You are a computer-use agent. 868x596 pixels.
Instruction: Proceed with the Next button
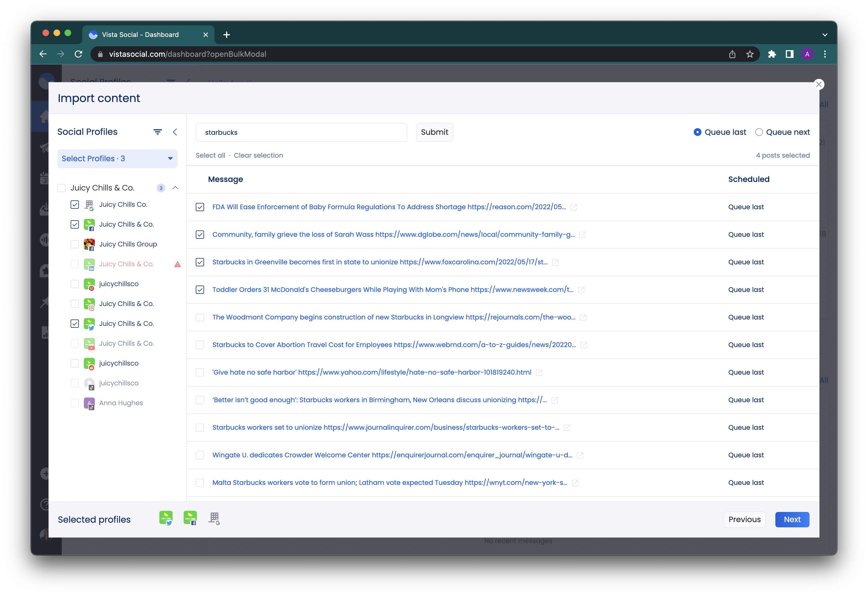792,520
